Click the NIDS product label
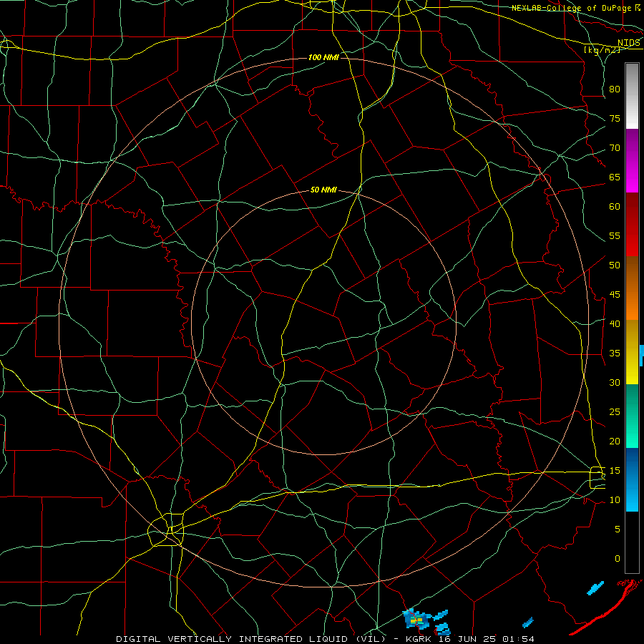644x644 pixels. [629, 43]
